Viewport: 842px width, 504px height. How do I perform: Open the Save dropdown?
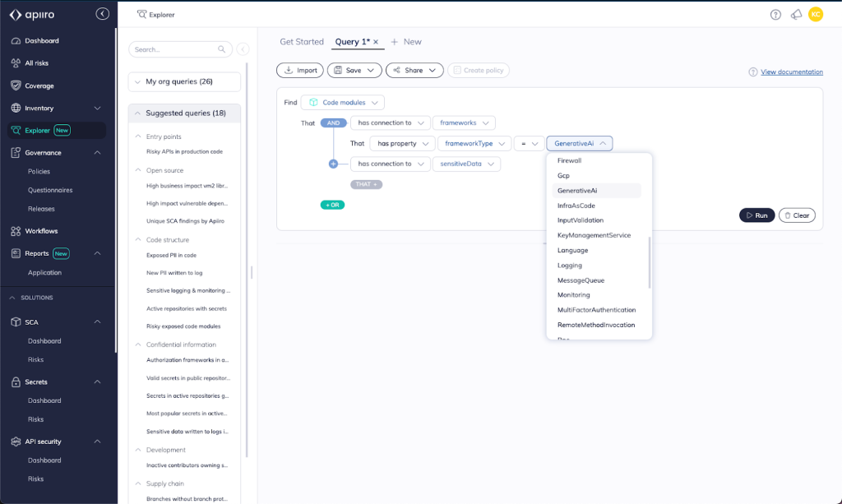[354, 71]
